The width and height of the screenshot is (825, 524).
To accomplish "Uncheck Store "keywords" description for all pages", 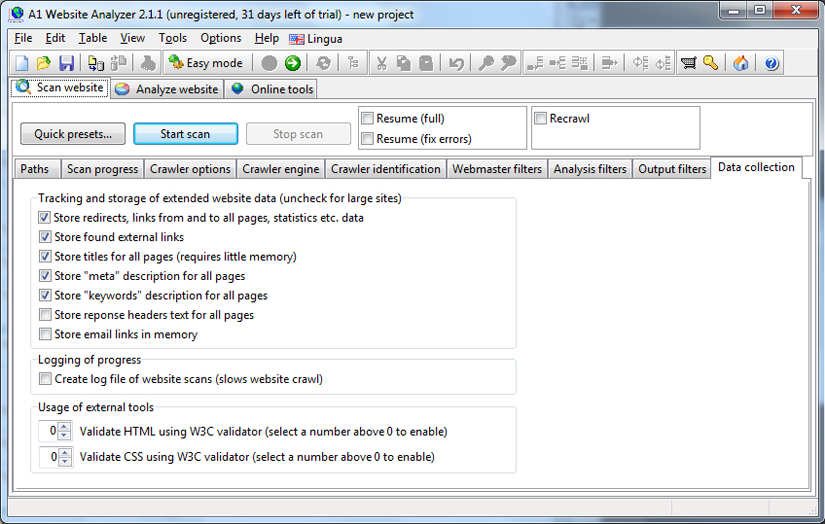I will [45, 295].
